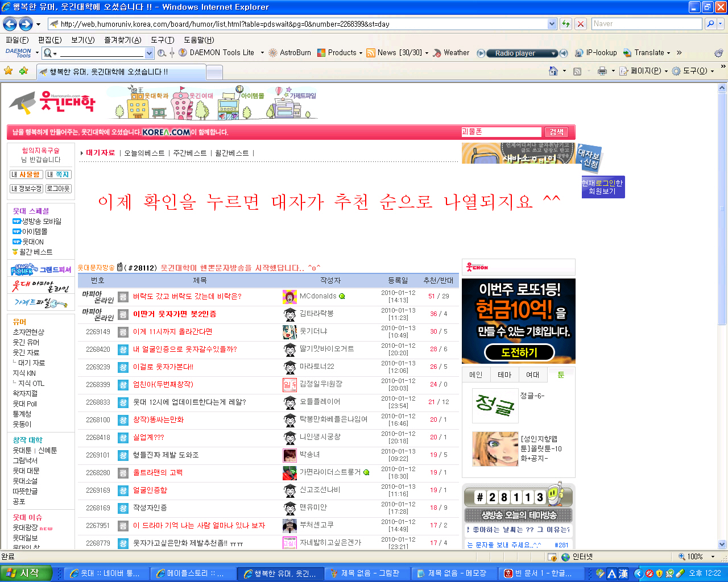Open post 내 얼굴인증으로 웃자갈수있을까?
The image size is (728, 582).
[185, 349]
